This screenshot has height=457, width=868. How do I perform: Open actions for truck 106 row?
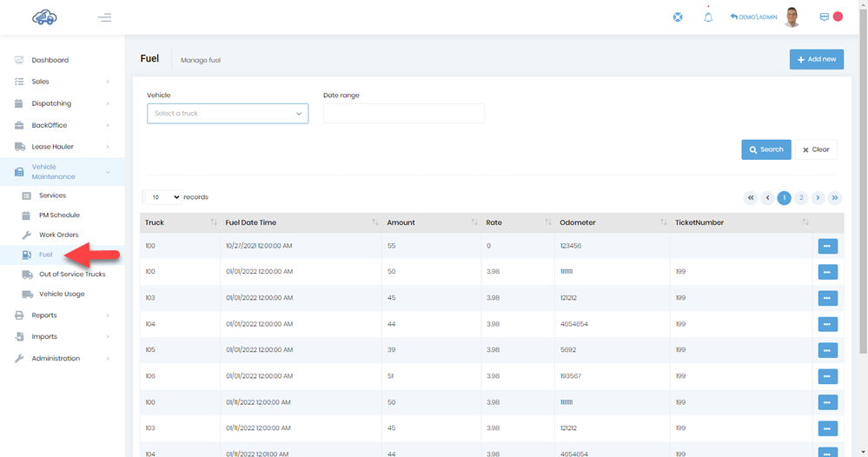[x=827, y=376]
